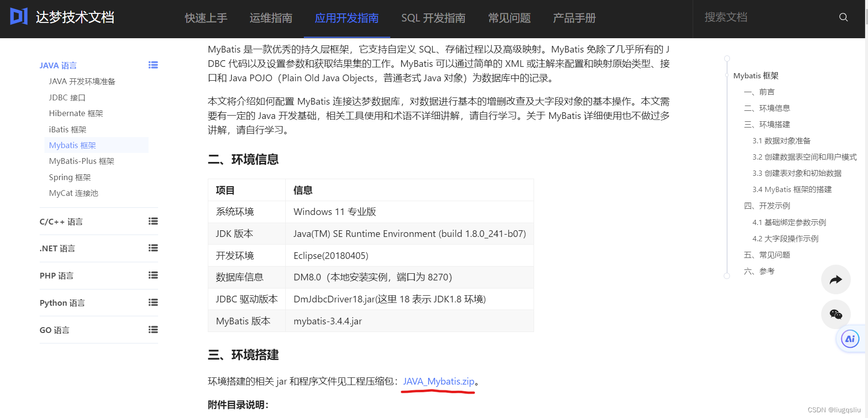Viewport: 868px width, 418px height.
Task: Open Spring 框架 in sidebar
Action: pos(70,177)
